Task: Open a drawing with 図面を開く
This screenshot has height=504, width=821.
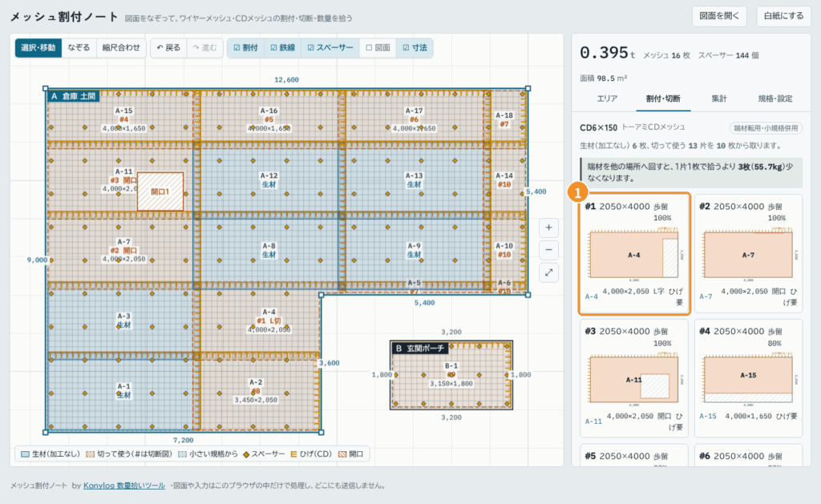Action: click(719, 16)
